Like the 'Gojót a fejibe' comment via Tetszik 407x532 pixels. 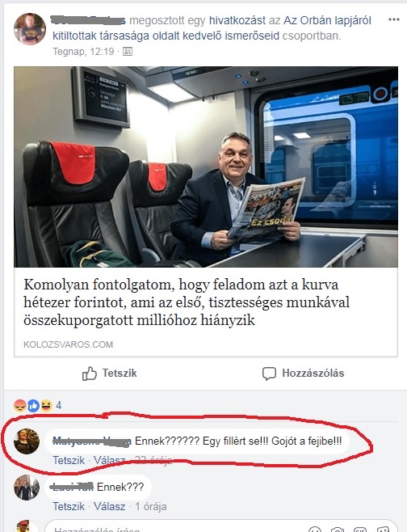[x=69, y=460]
